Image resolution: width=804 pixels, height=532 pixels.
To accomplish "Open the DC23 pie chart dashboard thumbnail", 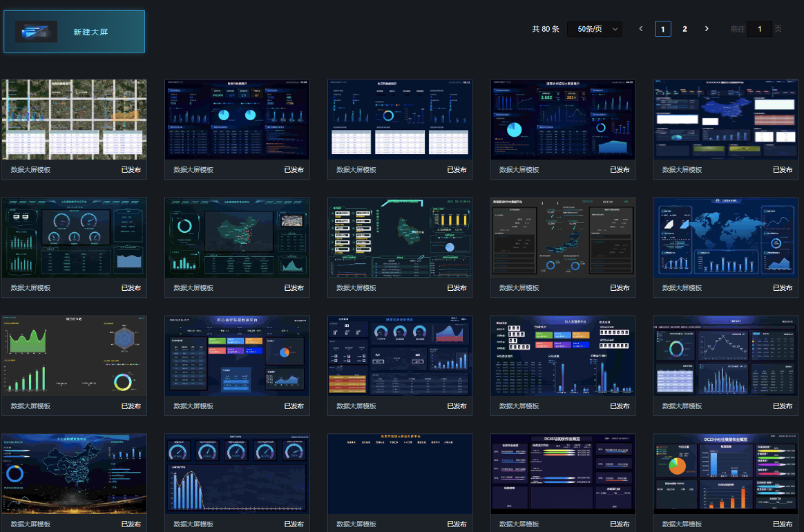I will (x=725, y=474).
